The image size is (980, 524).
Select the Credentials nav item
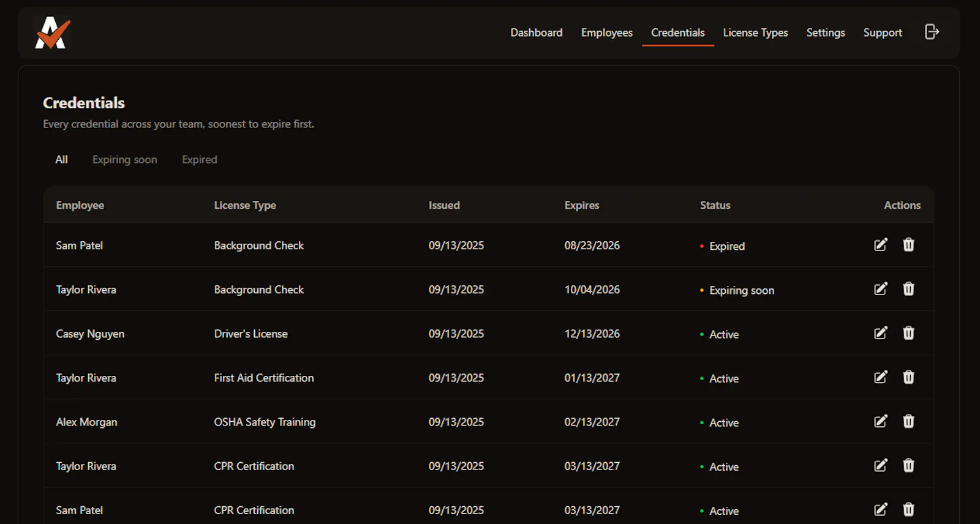(678, 32)
